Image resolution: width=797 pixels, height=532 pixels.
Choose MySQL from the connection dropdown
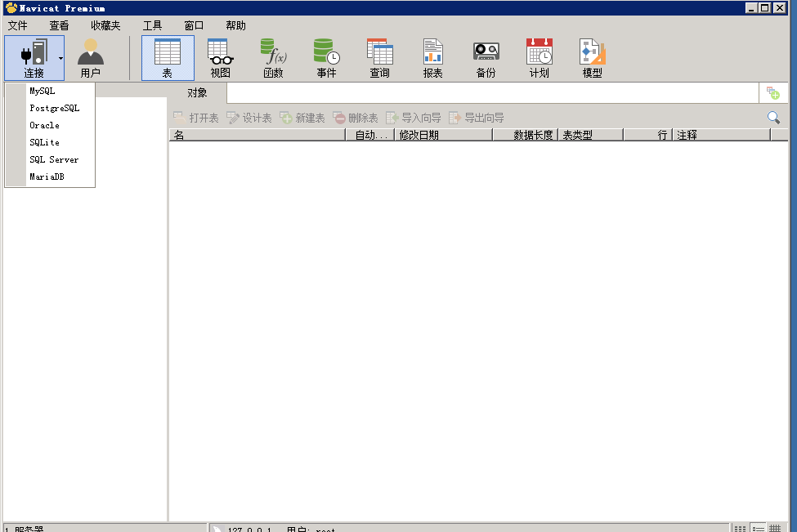coord(43,91)
